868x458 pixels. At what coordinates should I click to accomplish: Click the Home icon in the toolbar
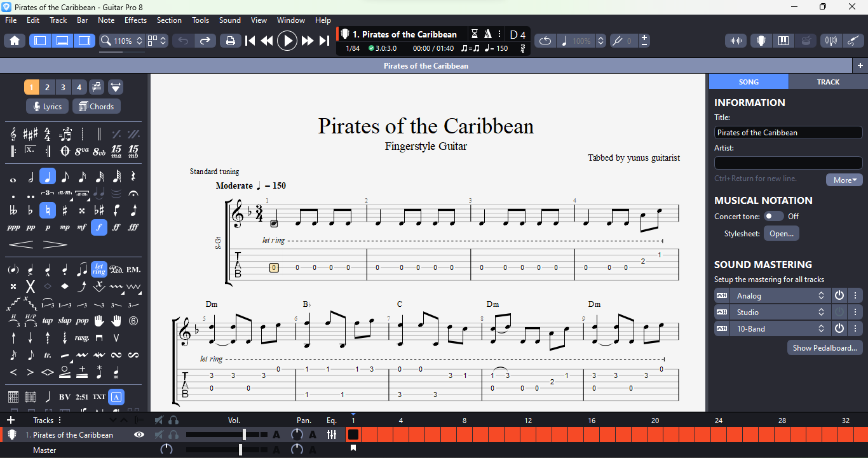click(x=15, y=41)
